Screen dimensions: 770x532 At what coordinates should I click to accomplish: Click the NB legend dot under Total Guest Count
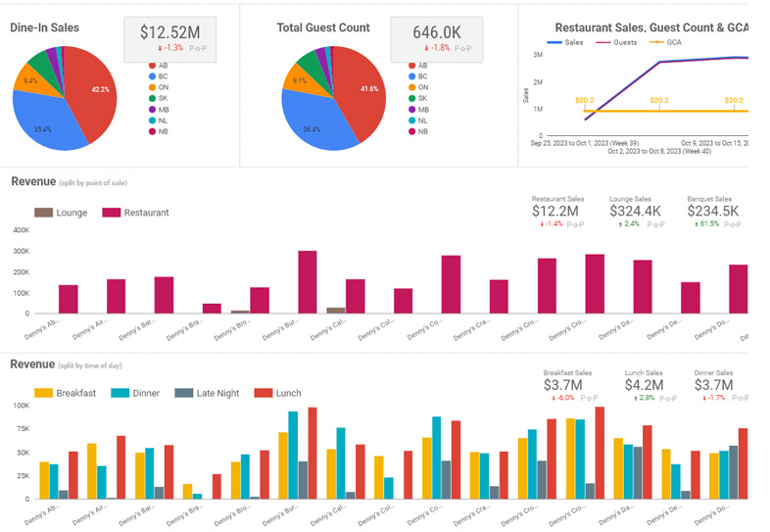click(410, 130)
